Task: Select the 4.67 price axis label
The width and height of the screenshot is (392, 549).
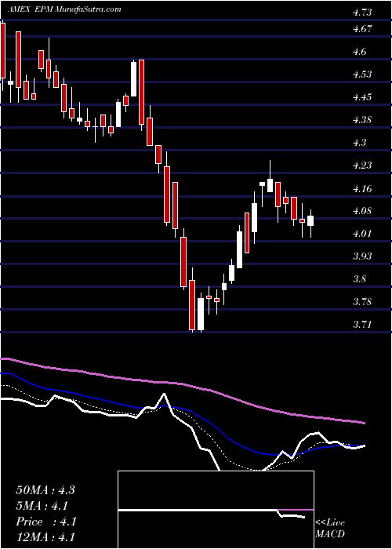Action: coord(362,29)
